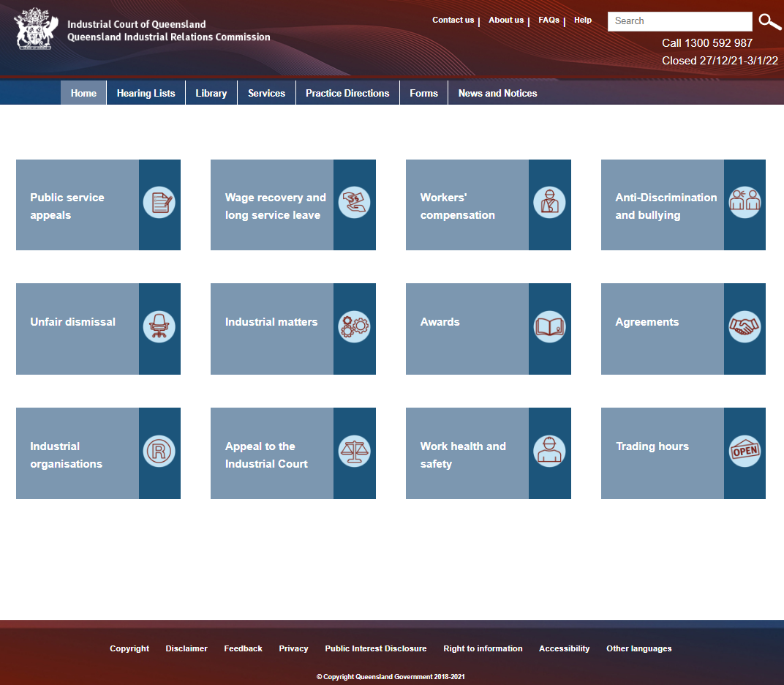784x685 pixels.
Task: Click the magnifying glass search icon
Action: coord(769,22)
